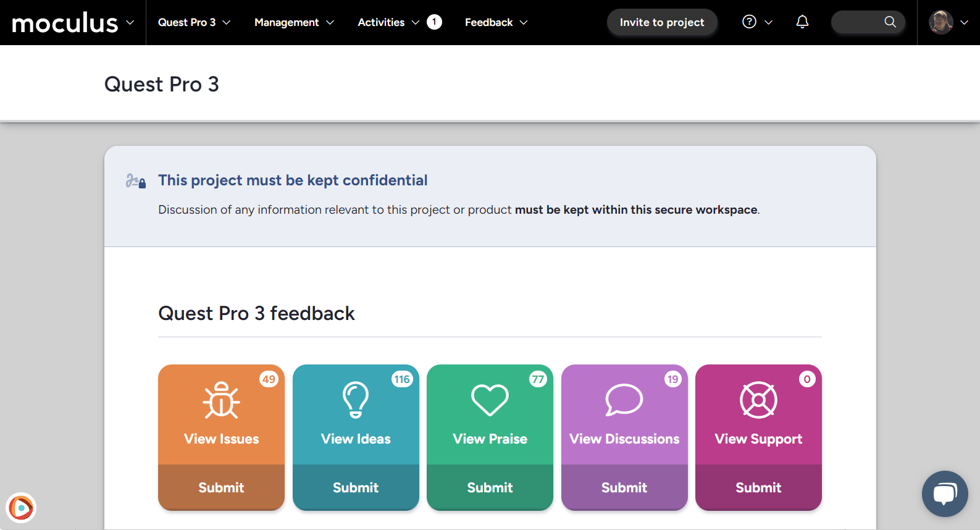Click the lightbulb icon on View Ideas
The width and height of the screenshot is (980, 530).
point(356,400)
